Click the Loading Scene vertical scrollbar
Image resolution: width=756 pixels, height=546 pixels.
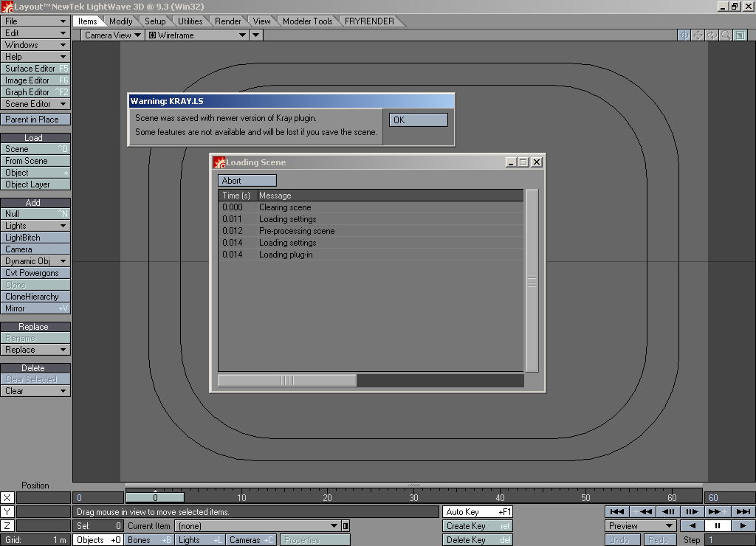click(532, 280)
